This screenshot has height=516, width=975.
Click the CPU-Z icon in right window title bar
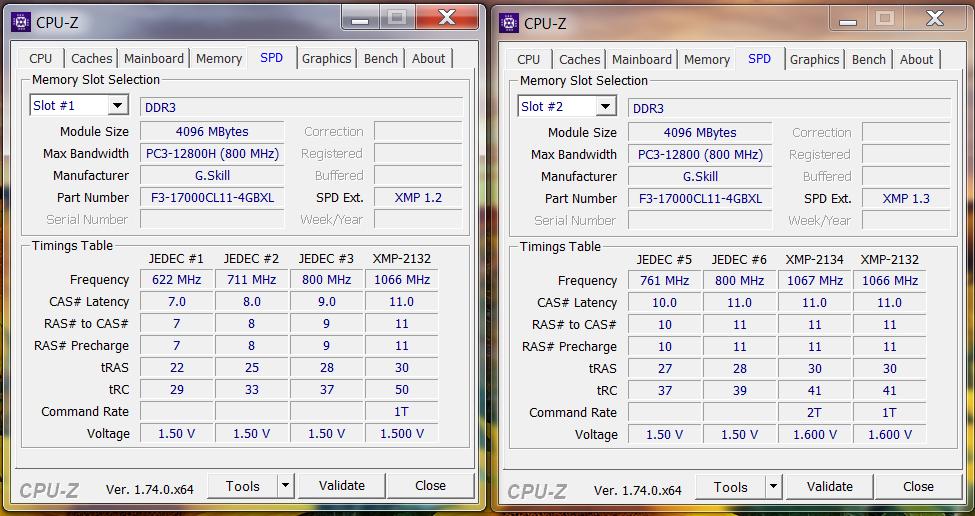click(x=508, y=22)
